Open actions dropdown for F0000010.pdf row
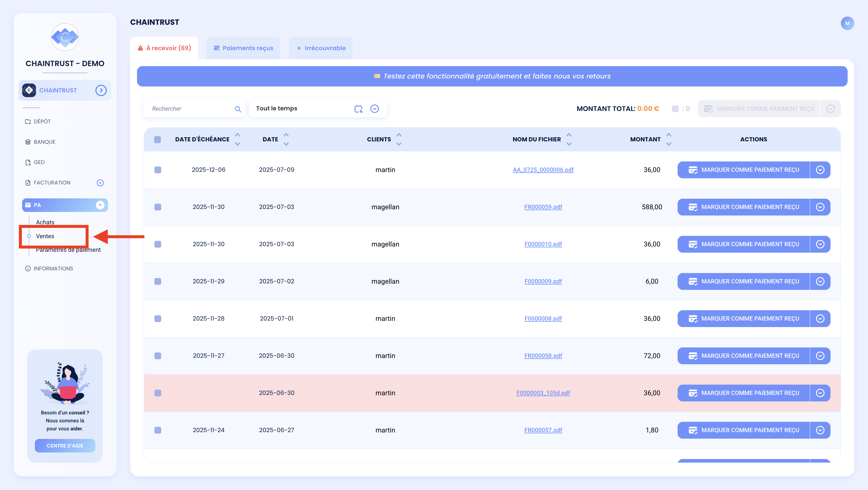This screenshot has width=868, height=490. pos(820,244)
